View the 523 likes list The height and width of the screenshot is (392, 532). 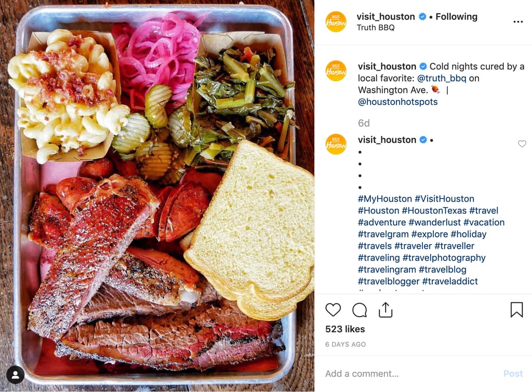(x=345, y=329)
